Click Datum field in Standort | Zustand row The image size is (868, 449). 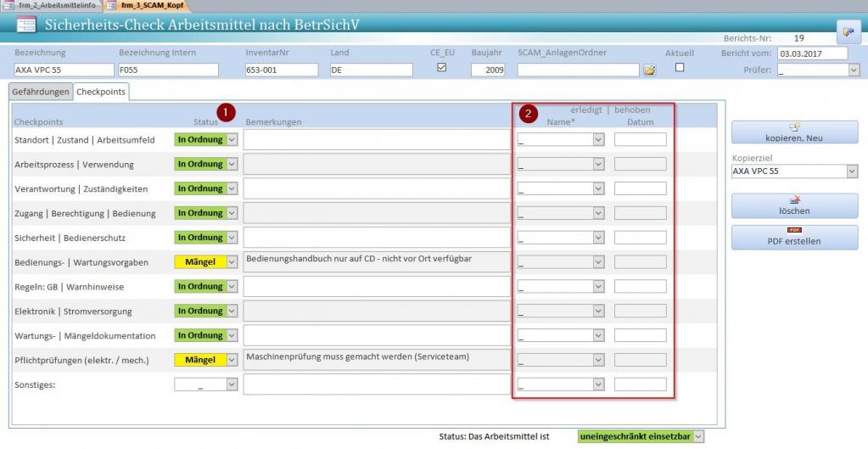pyautogui.click(x=640, y=139)
